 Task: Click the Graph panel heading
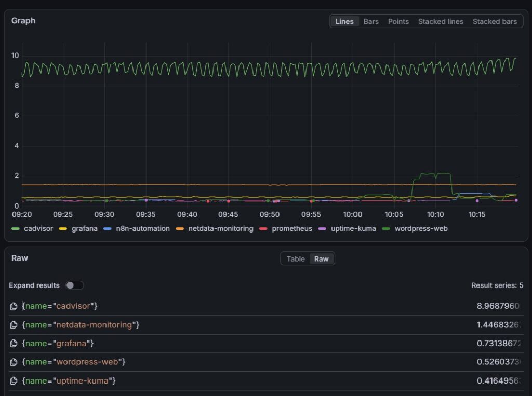[23, 21]
